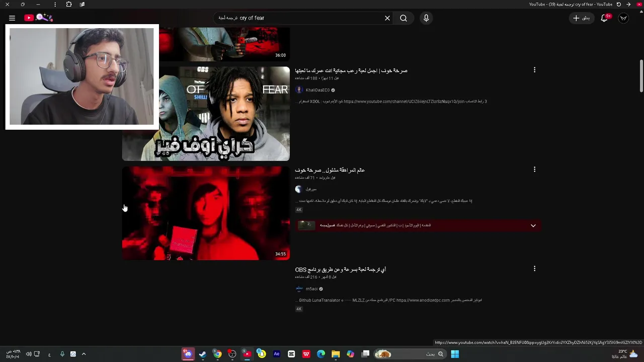The width and height of the screenshot is (644, 362).
Task: Open the Windows Start button
Action: tap(455, 354)
